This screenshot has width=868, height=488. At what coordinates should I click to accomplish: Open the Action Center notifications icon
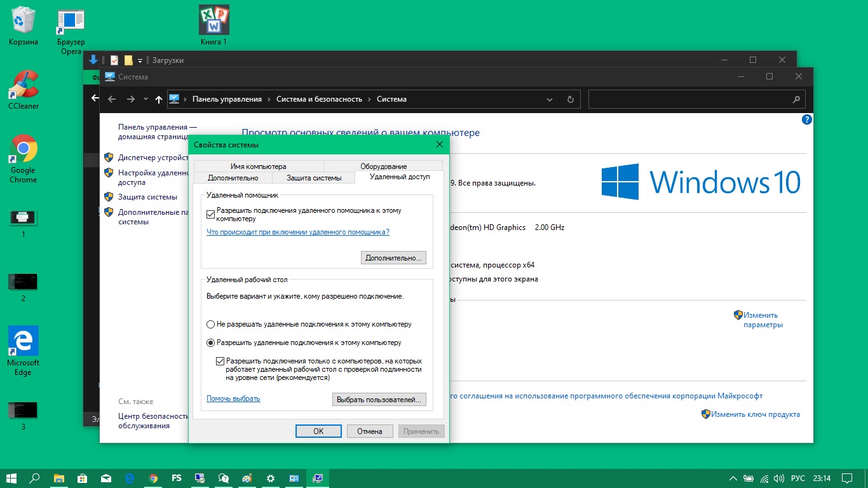(846, 478)
